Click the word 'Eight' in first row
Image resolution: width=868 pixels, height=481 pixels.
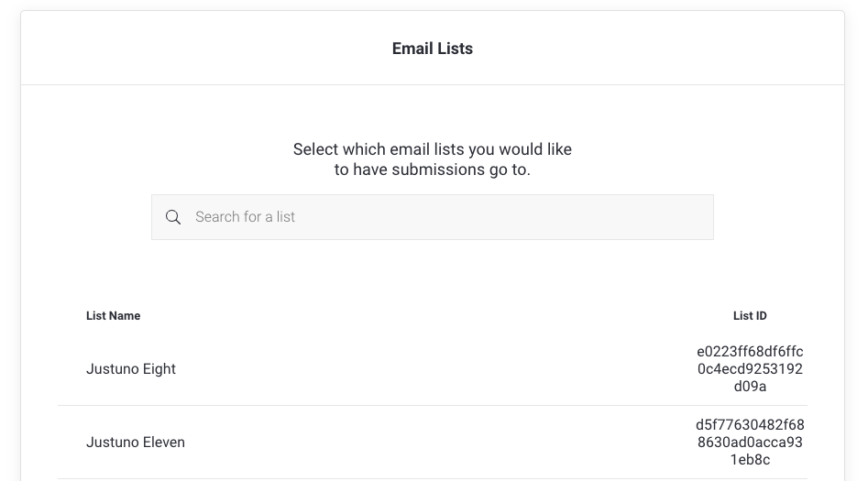(159, 369)
